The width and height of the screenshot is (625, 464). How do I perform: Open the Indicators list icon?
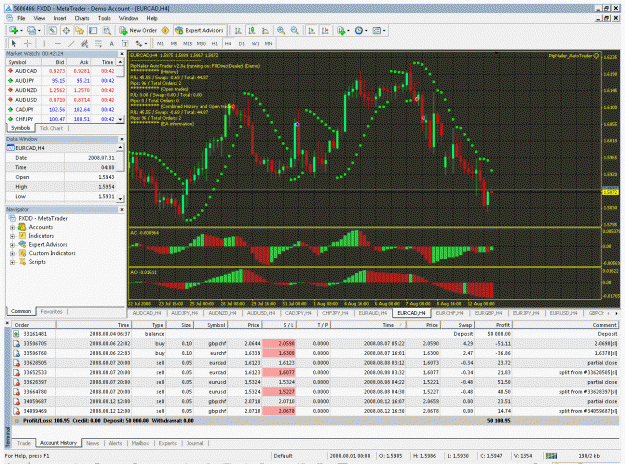tap(341, 30)
